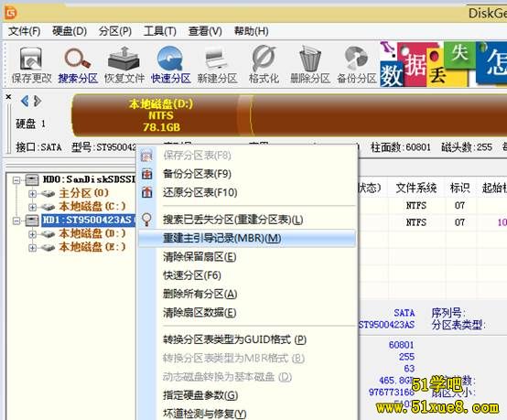Click the 柱面数:60801 text in disk info bar
The image size is (507, 420).
(x=401, y=147)
